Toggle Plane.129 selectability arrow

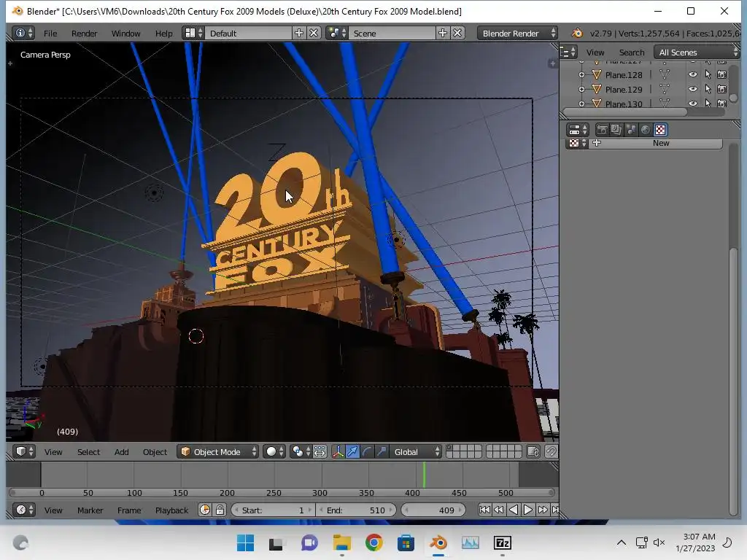[x=708, y=90]
